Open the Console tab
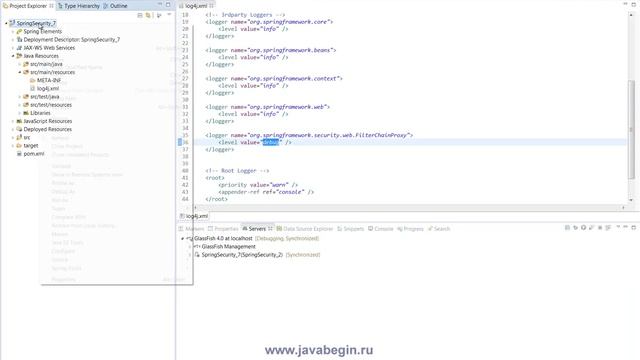Screen dimensions: 640x360 (x=380, y=229)
